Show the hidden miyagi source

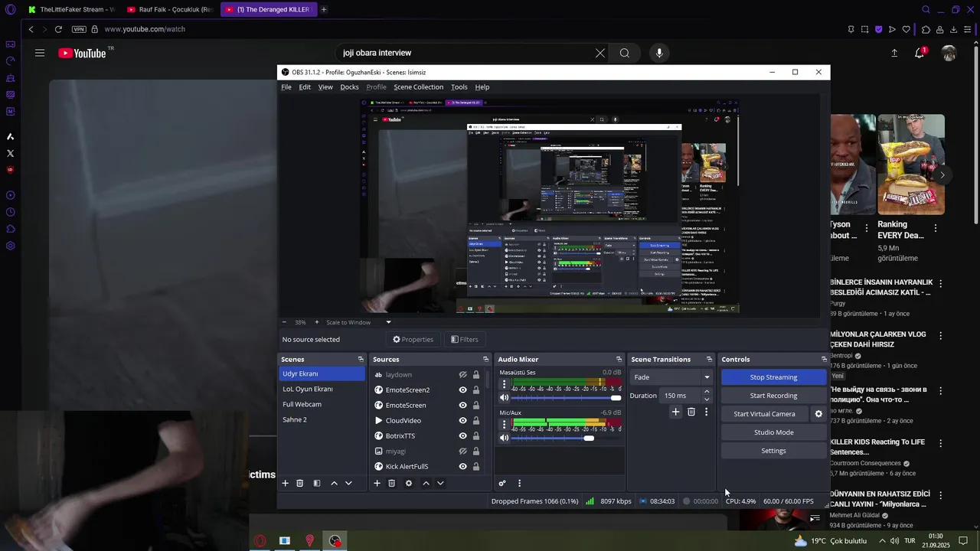[x=462, y=452]
